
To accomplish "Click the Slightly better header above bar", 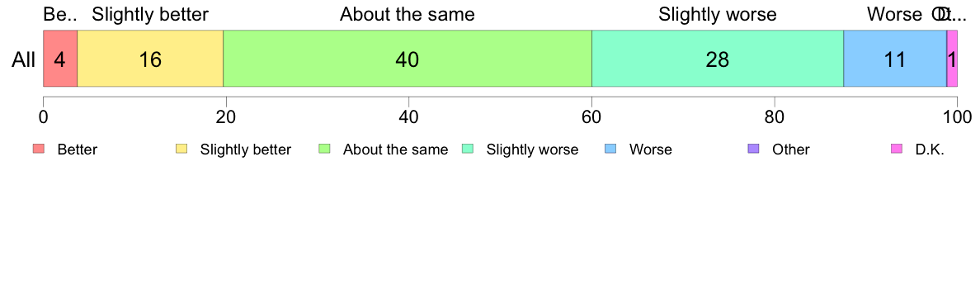I will (150, 14).
